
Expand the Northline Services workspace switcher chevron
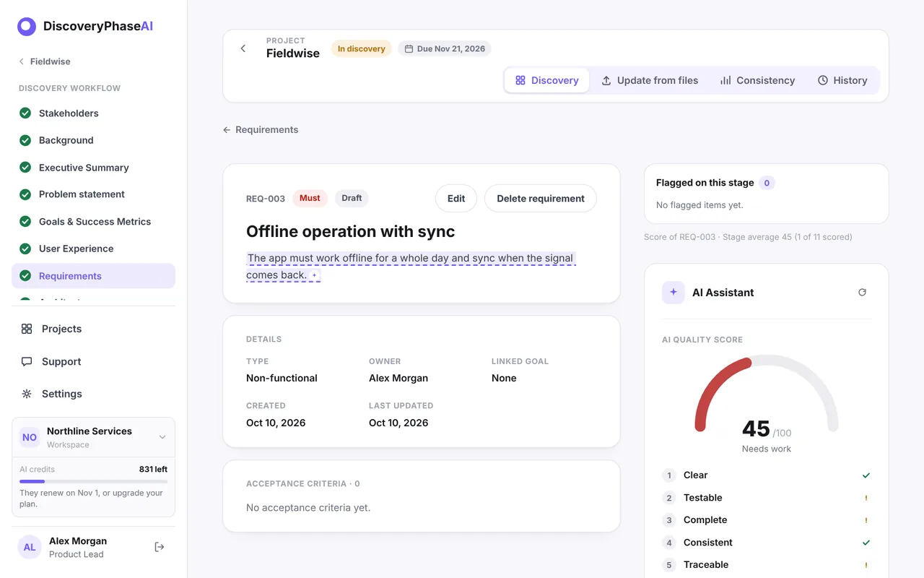tap(162, 437)
